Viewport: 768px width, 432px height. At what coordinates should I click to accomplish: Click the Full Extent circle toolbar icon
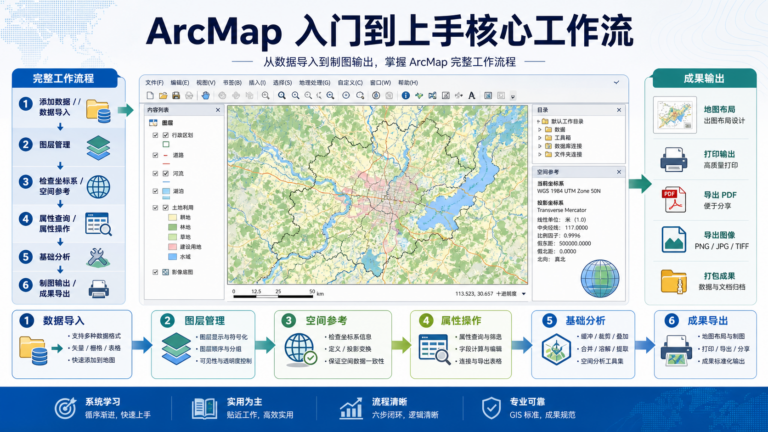[x=346, y=96]
